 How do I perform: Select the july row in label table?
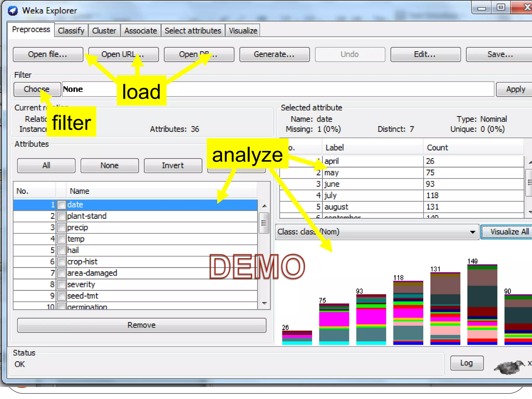click(371, 195)
